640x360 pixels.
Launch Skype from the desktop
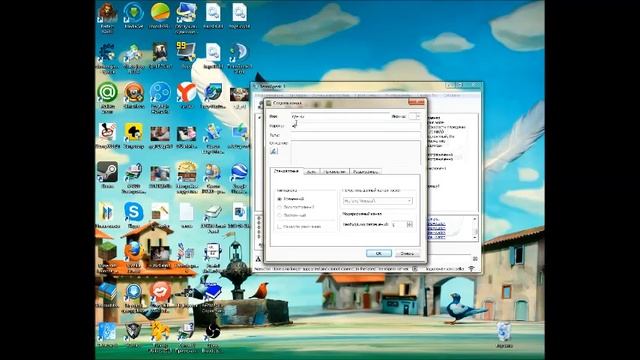click(133, 212)
